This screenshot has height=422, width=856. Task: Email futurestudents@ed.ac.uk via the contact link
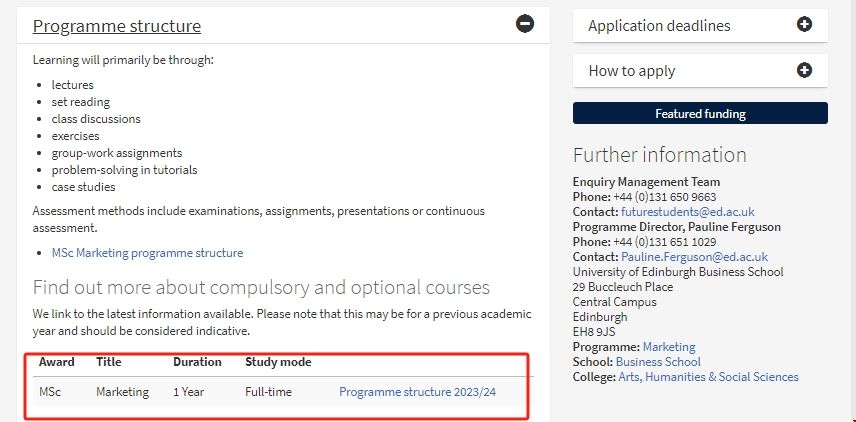pyautogui.click(x=687, y=212)
